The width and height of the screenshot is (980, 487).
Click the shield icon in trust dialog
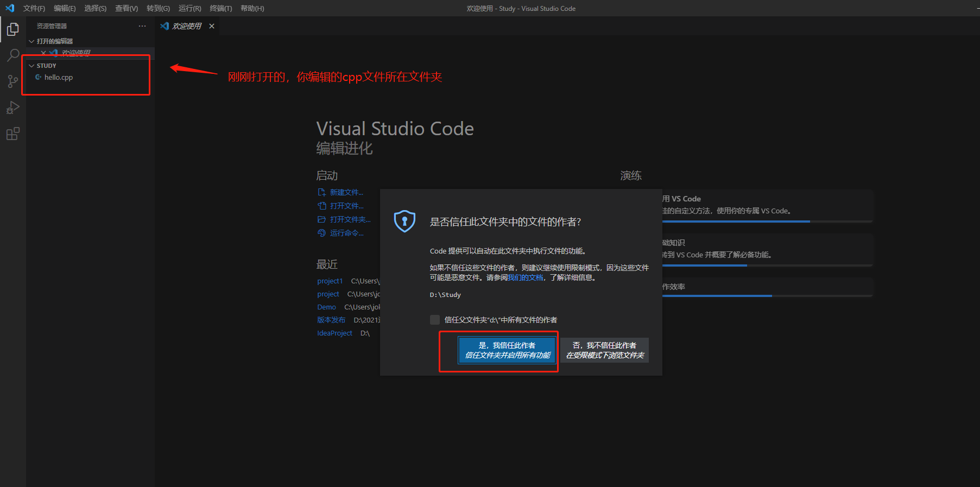click(404, 221)
